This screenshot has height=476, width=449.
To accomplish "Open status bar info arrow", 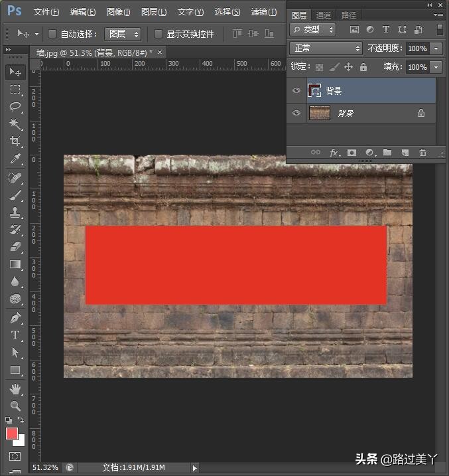I will pos(194,468).
